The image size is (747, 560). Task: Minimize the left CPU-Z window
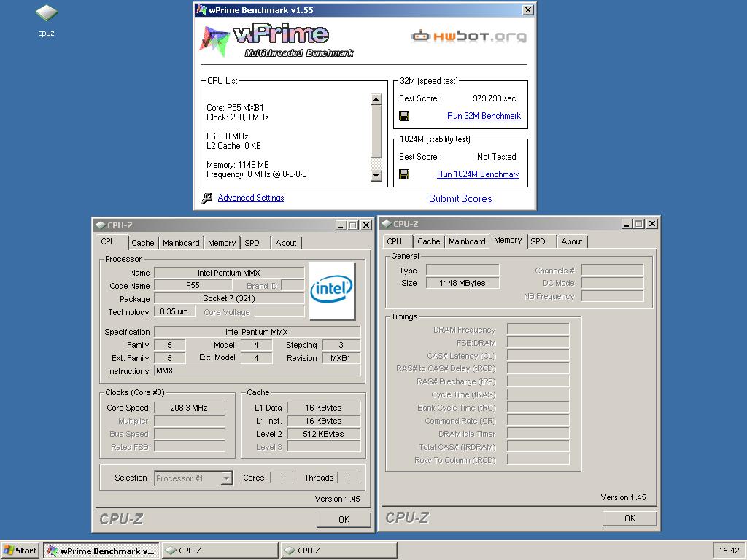(341, 225)
